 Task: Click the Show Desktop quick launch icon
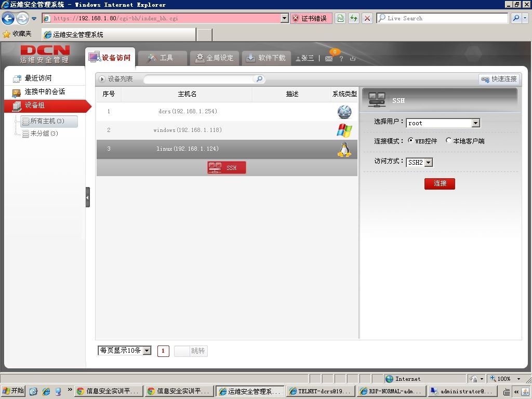[x=33, y=391]
